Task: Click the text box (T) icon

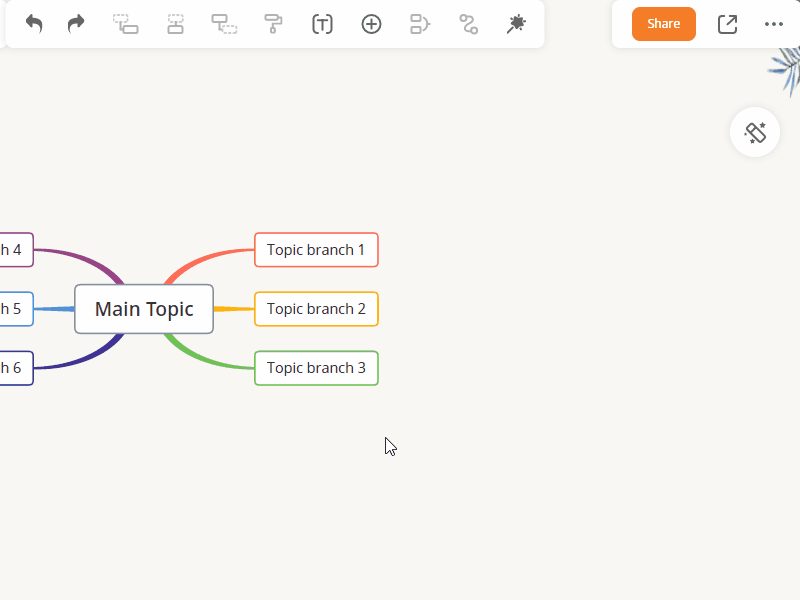Action: 322,24
